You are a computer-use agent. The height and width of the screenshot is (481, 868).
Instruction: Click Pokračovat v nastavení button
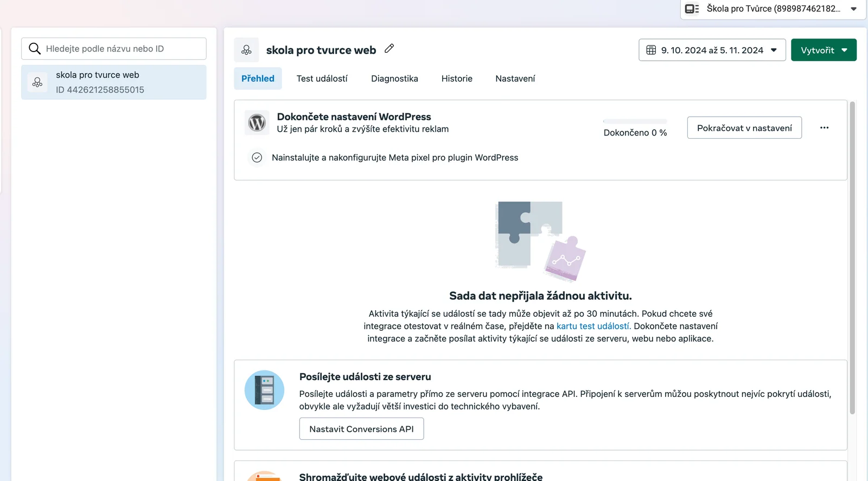pyautogui.click(x=744, y=128)
